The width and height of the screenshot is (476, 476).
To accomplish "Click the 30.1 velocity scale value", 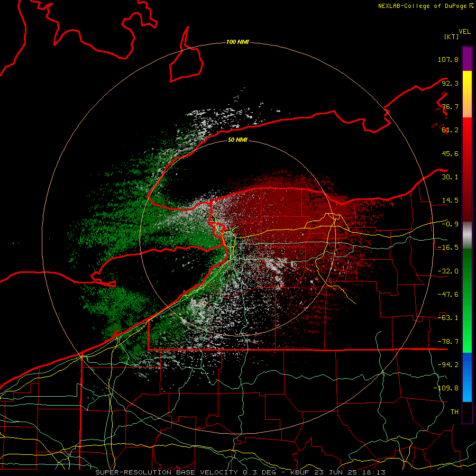I will (x=450, y=177).
